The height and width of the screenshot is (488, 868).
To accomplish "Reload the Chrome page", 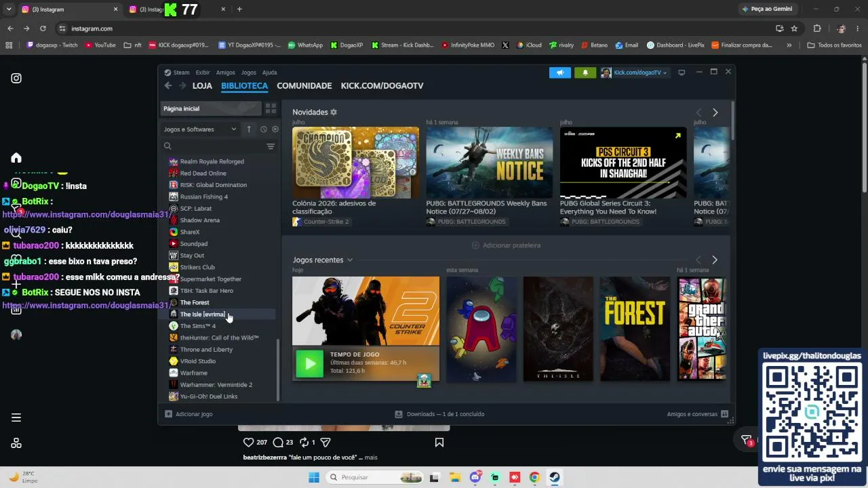I will [x=43, y=28].
